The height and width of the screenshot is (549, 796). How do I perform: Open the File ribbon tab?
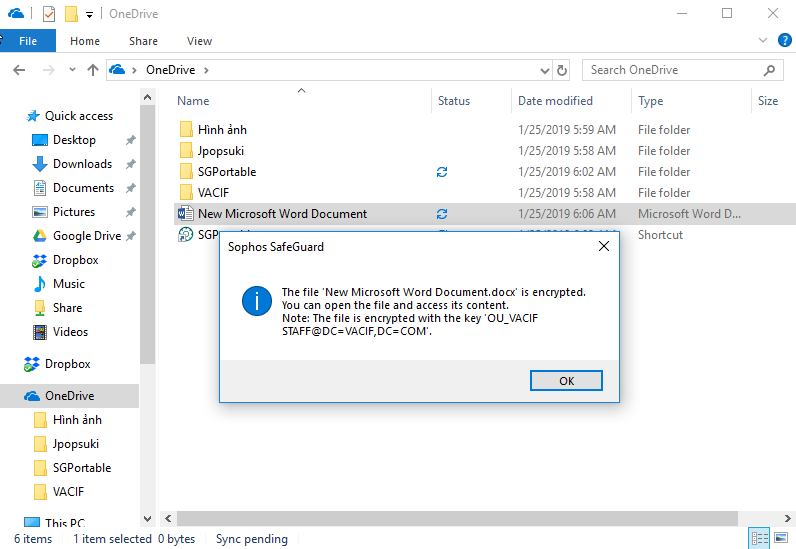pyautogui.click(x=28, y=41)
